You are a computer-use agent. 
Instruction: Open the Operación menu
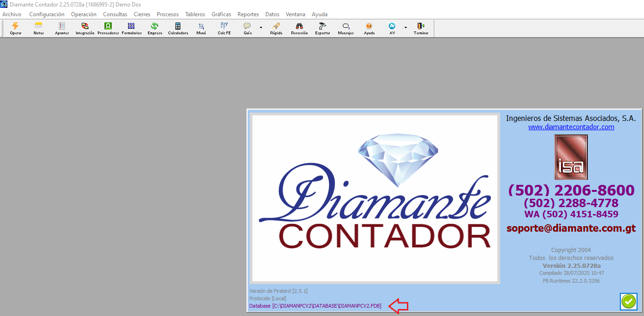point(84,14)
